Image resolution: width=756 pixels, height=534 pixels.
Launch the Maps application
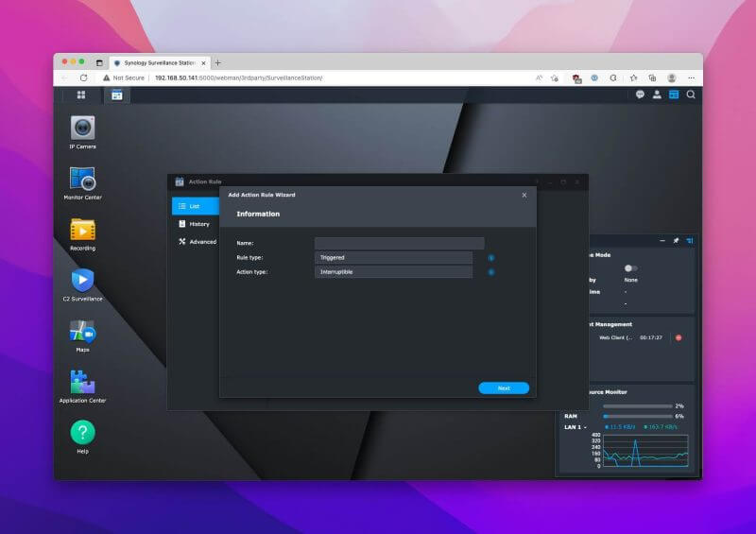pyautogui.click(x=82, y=332)
